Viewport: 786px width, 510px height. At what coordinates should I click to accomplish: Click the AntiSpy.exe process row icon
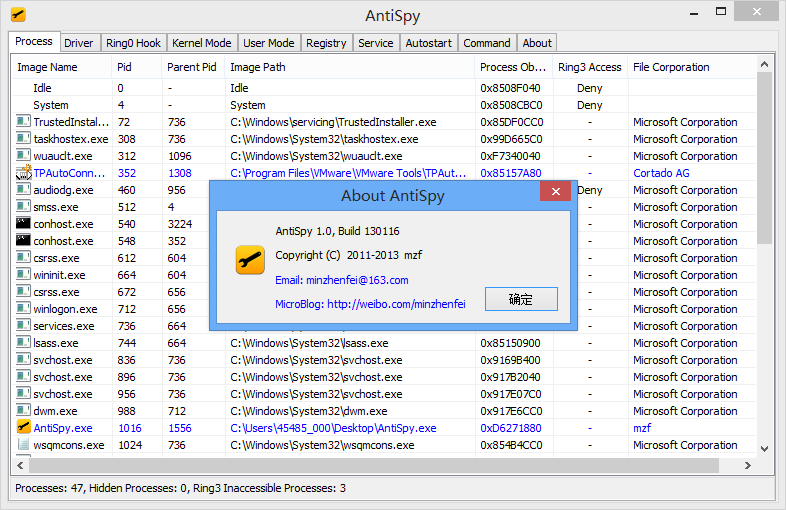(24, 428)
